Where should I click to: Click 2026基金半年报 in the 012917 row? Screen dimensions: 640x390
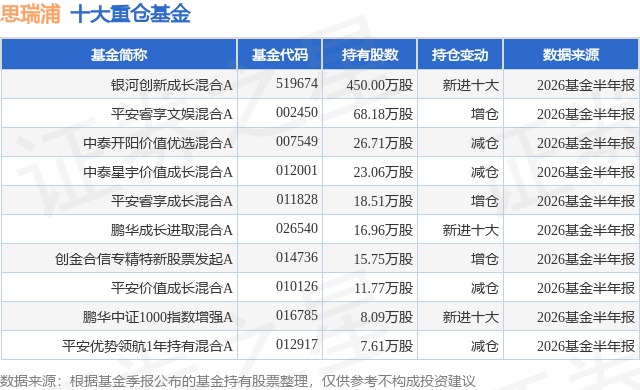(x=586, y=346)
